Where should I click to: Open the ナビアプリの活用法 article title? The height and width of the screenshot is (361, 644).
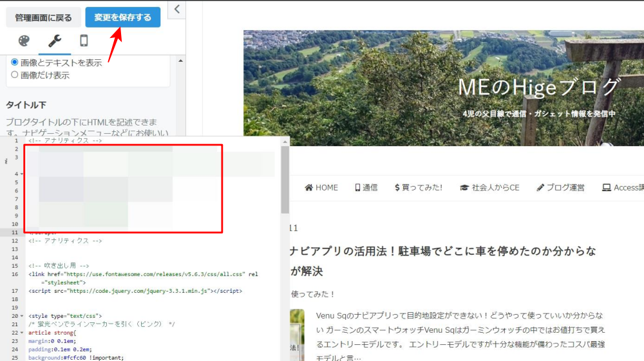coord(443,261)
